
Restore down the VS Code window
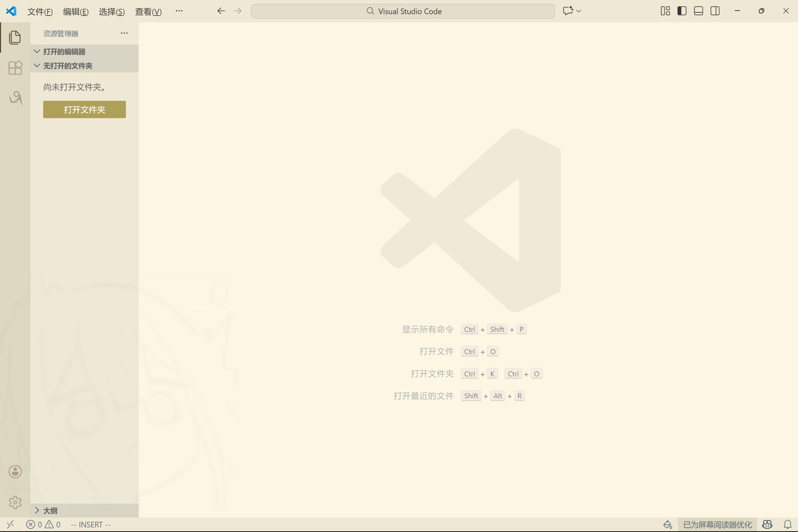coord(762,11)
